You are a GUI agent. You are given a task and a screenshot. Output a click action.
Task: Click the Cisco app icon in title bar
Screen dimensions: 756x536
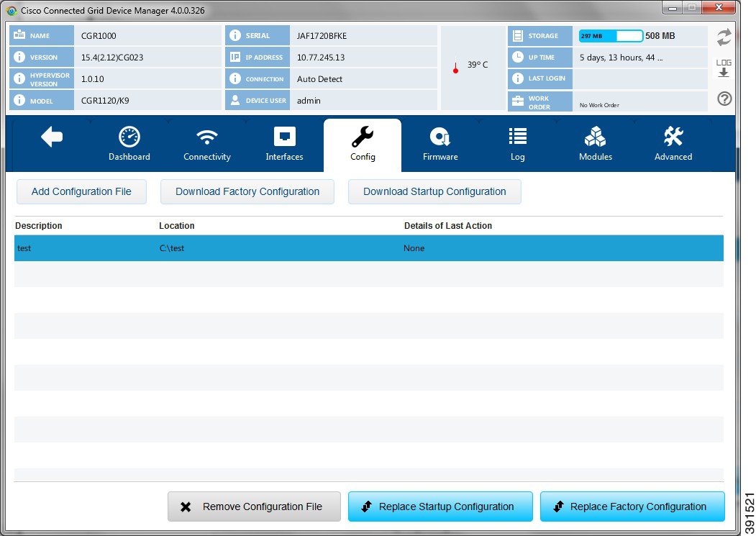(x=12, y=11)
